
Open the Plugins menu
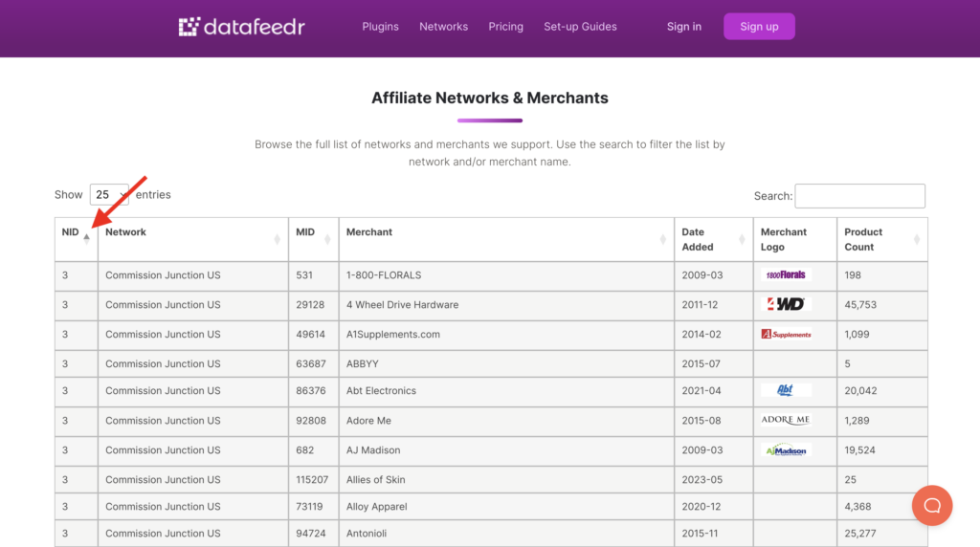[x=380, y=26]
